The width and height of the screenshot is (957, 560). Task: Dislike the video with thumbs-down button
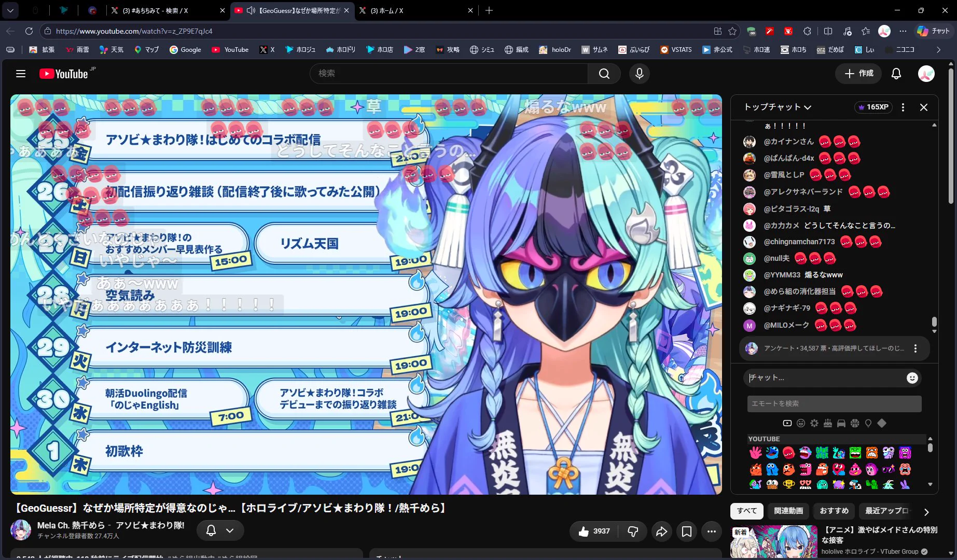(x=633, y=531)
